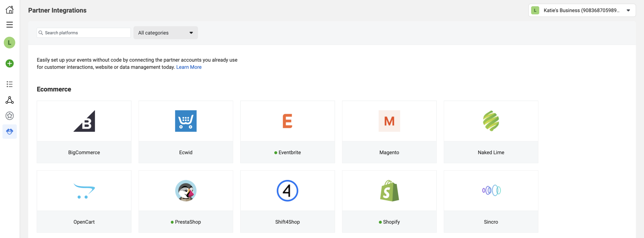Click the business selector dropdown arrow
644x238 pixels.
(x=628, y=11)
